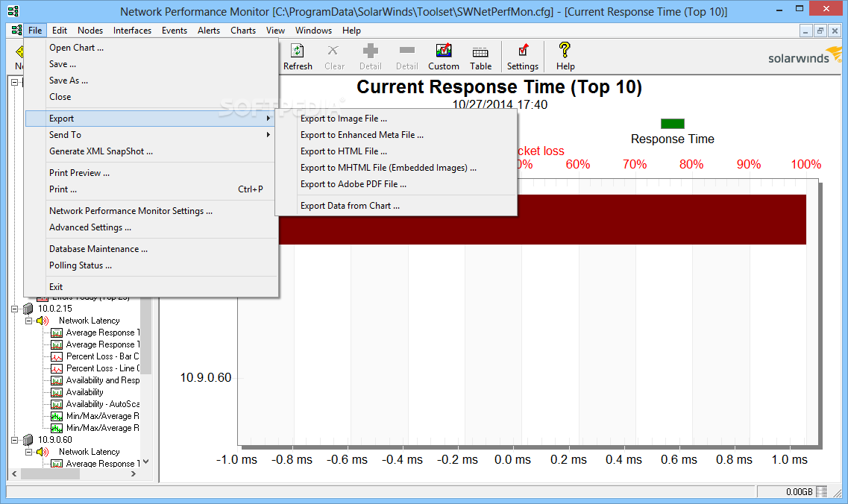
Task: Click the Clear toolbar icon
Action: [333, 51]
